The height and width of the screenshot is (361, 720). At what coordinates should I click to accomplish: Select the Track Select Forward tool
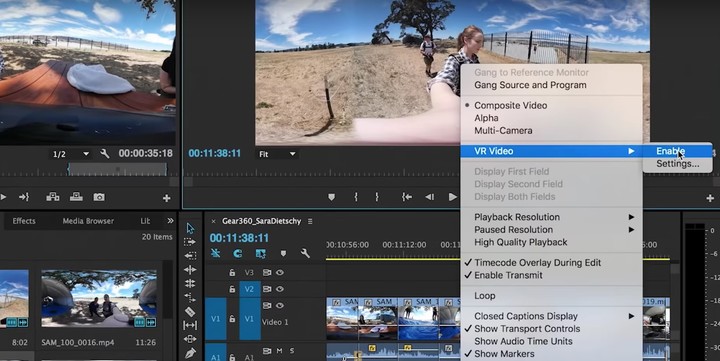[190, 242]
